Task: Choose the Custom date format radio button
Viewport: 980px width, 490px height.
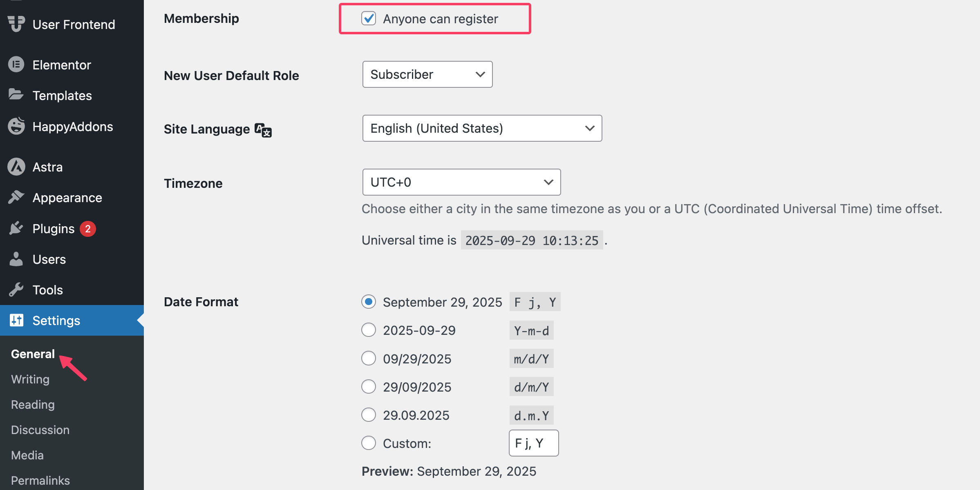Action: click(x=369, y=443)
